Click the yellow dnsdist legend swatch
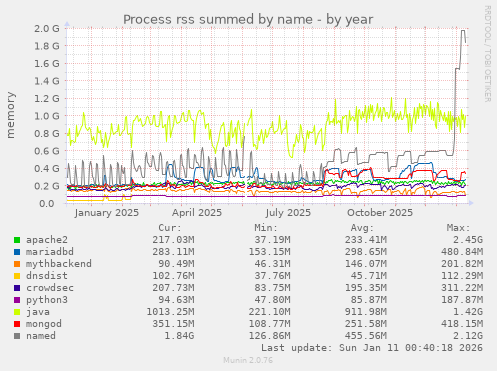497x371 pixels. pos(17,276)
